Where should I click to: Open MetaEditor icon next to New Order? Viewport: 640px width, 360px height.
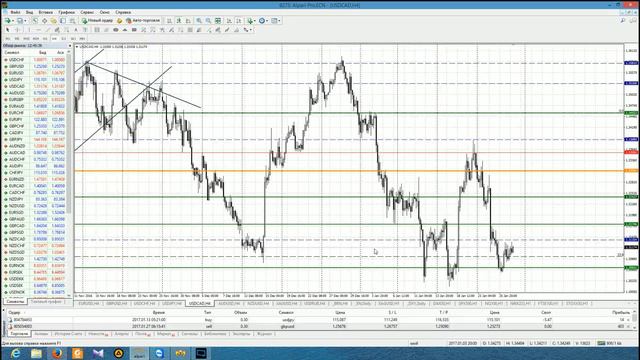point(119,20)
